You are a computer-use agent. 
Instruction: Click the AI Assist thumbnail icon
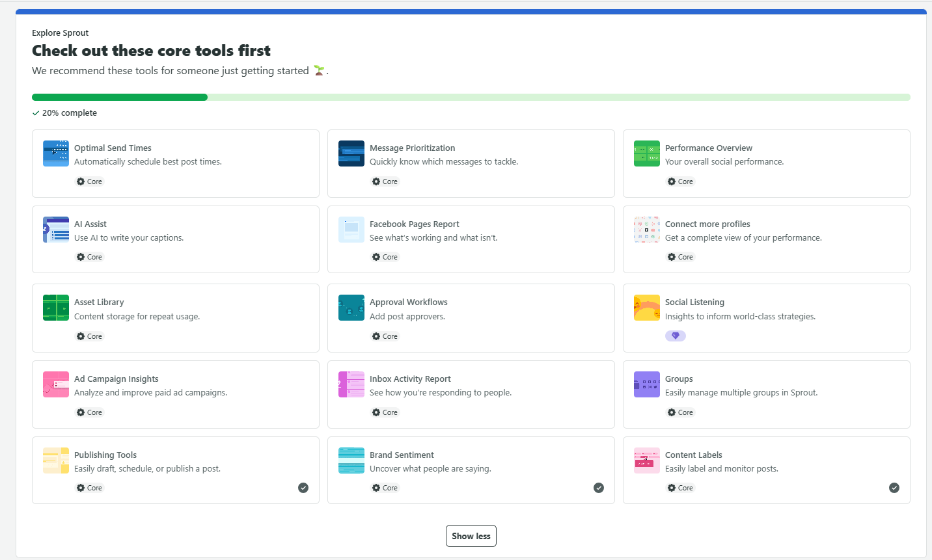[x=56, y=230]
